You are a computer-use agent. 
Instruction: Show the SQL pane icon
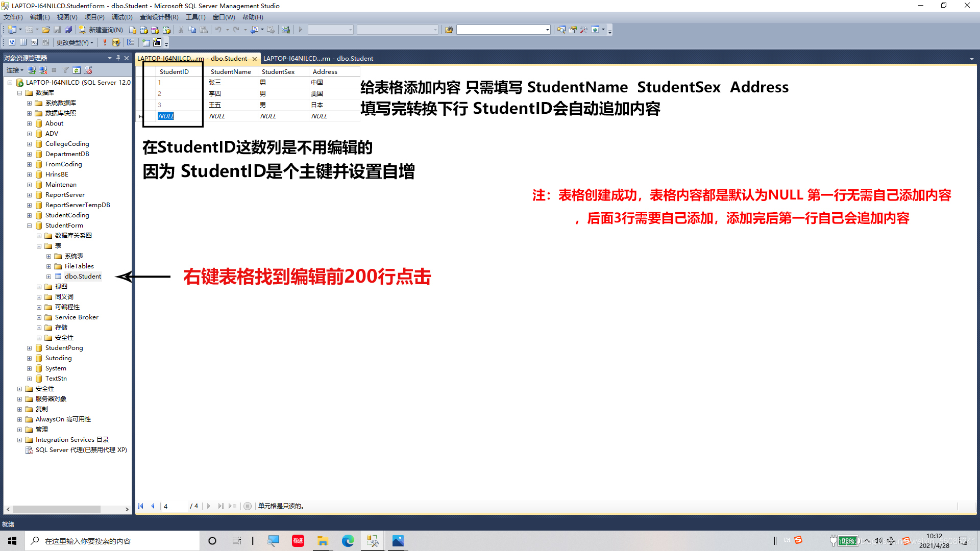[34, 42]
